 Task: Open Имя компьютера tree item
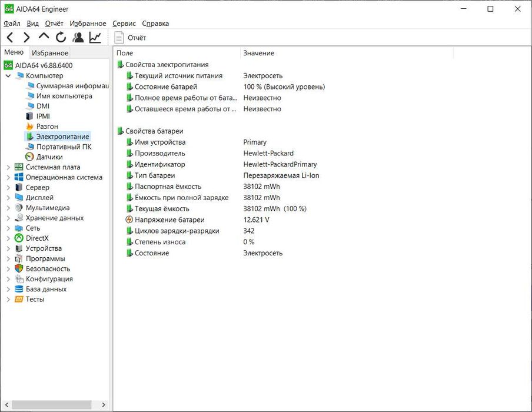click(x=64, y=96)
